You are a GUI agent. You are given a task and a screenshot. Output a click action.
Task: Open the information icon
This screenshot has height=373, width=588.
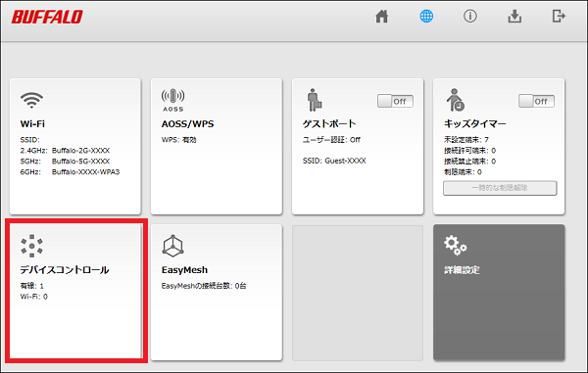click(x=469, y=16)
